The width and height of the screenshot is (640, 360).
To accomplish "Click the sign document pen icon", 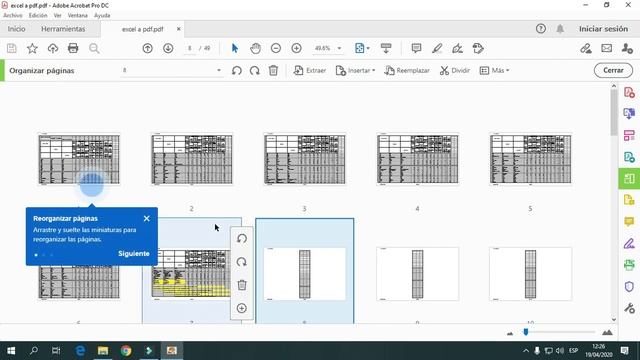I will [458, 48].
